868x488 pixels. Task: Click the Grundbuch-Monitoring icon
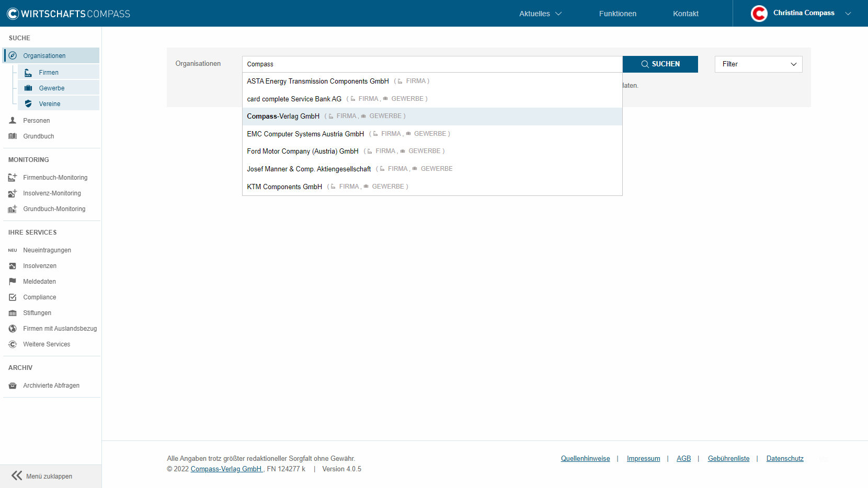point(13,209)
